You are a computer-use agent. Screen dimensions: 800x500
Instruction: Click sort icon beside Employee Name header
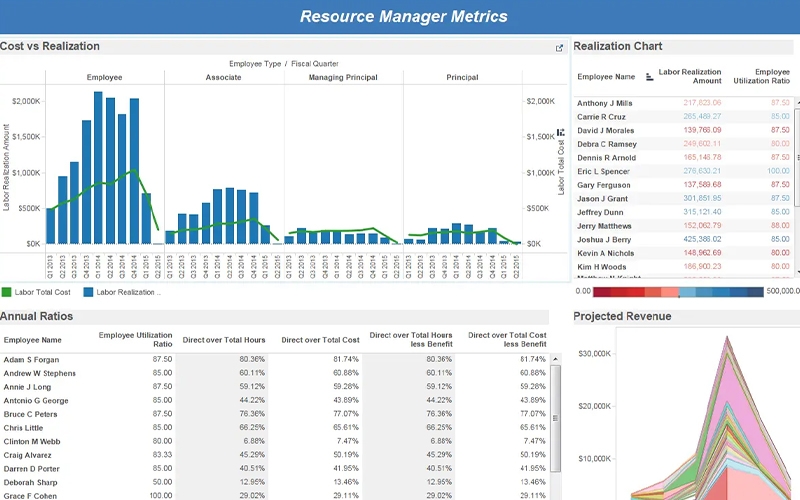tap(650, 76)
